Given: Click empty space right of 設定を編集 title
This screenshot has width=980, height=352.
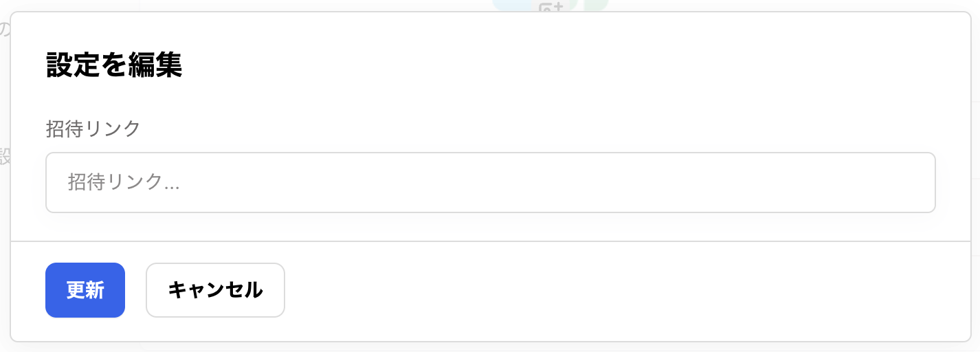Looking at the screenshot, I should pyautogui.click(x=550, y=66).
